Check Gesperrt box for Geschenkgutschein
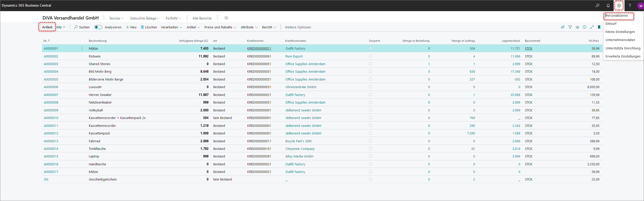Viewport: 644px width, 201px height. click(x=370, y=179)
